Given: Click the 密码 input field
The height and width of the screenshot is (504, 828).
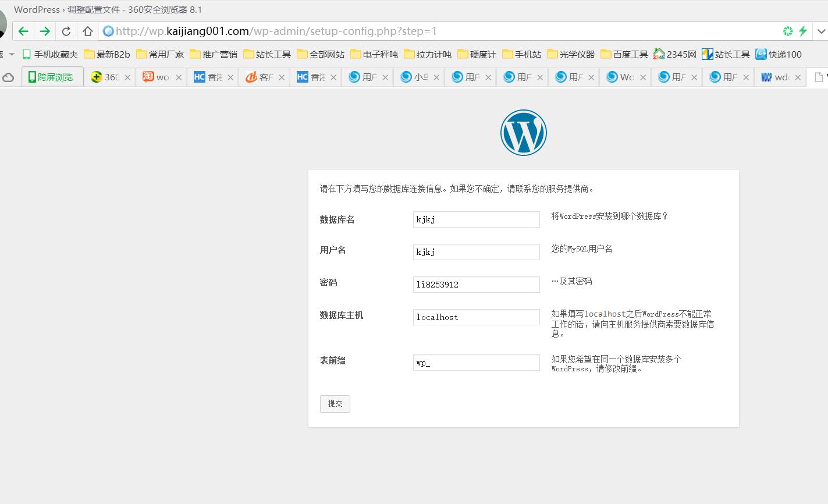Looking at the screenshot, I should tap(477, 285).
